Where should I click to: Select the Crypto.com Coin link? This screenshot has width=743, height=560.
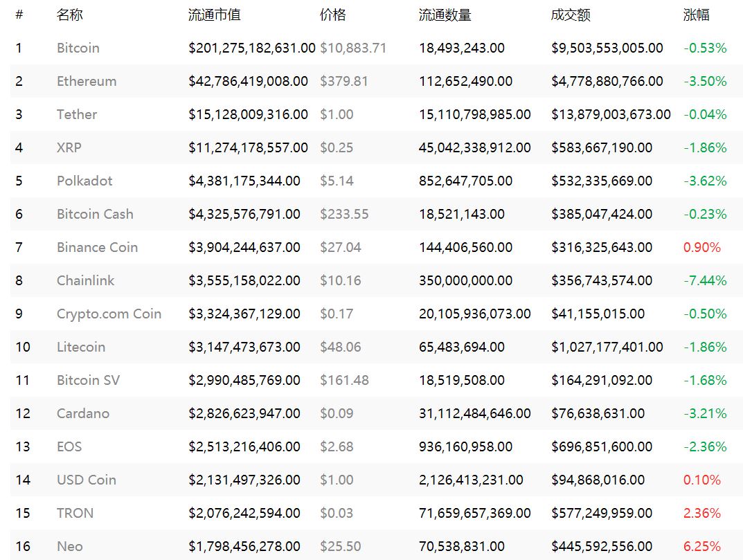click(x=109, y=314)
